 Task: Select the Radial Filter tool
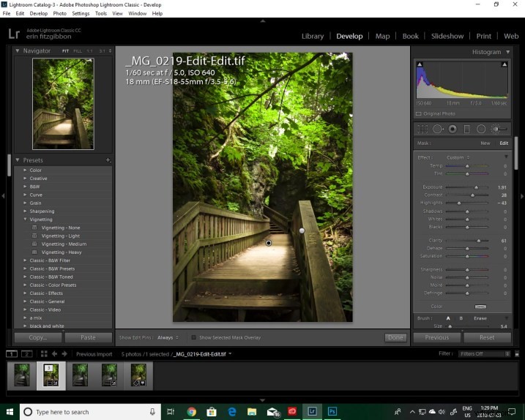481,129
